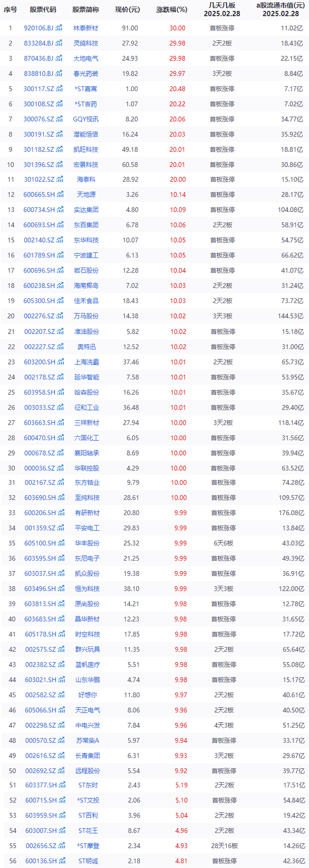Click chart icon next to 002582.SZ
This screenshot has height=868, width=309.
click(x=60, y=695)
